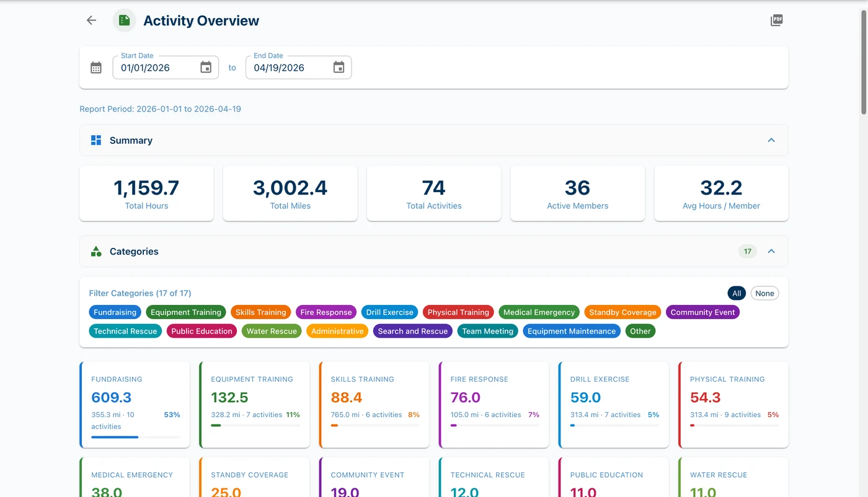Open the Water Rescue category card
Image resolution: width=868 pixels, height=497 pixels.
coord(733,477)
